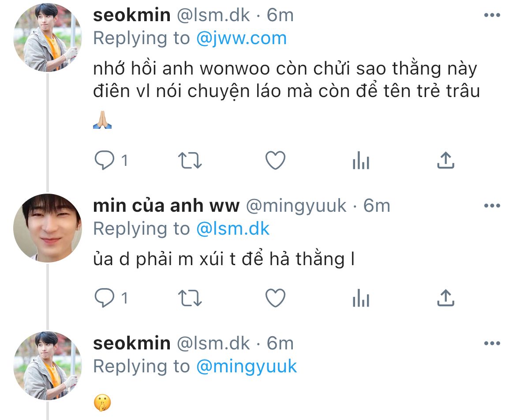This screenshot has height=420, width=520.
Task: Open more options on mingyuuk's tweet
Action: tap(492, 206)
